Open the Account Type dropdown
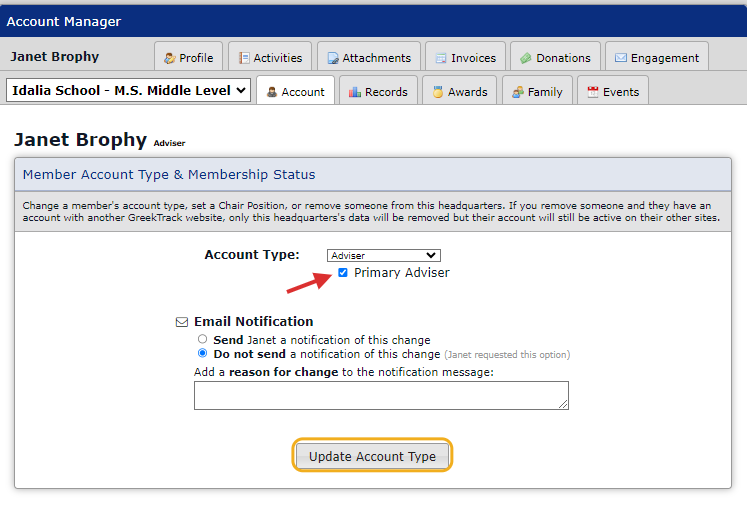The image size is (747, 529). (x=384, y=255)
